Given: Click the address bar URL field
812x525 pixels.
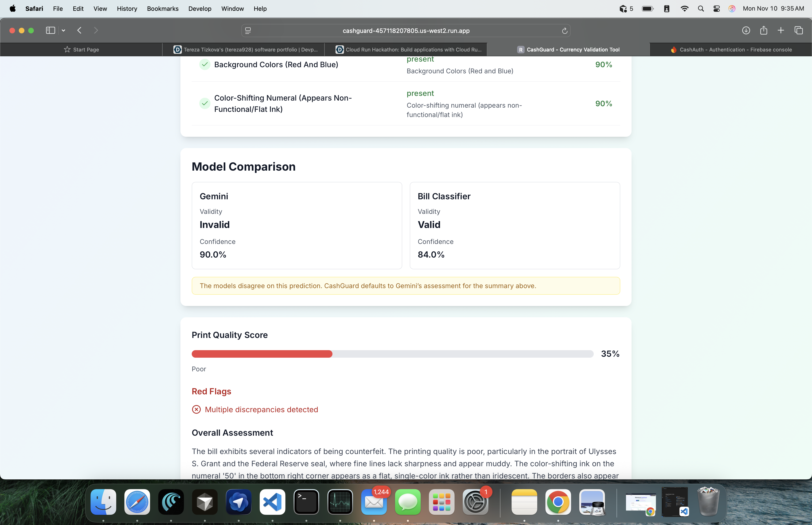Looking at the screenshot, I should tap(406, 31).
